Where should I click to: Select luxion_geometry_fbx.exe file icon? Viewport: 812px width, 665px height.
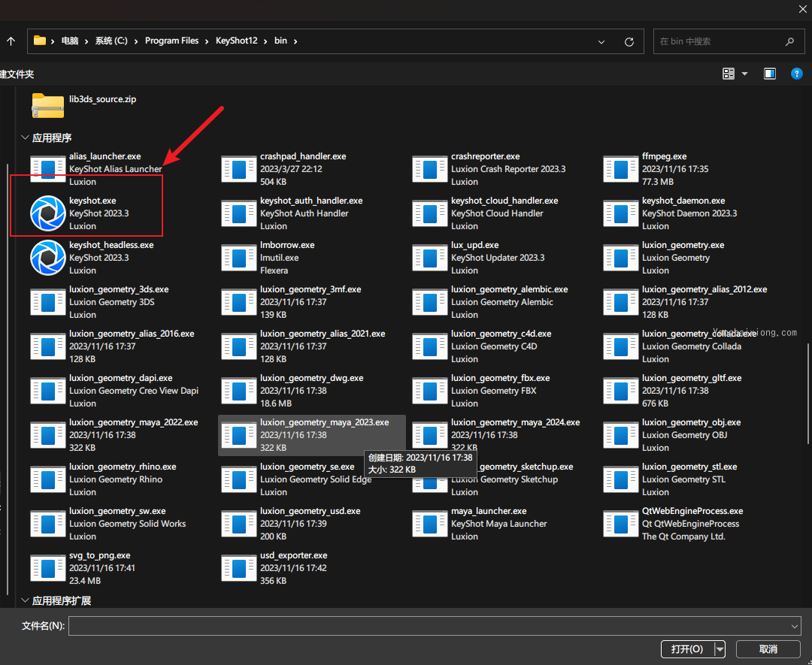coord(430,391)
